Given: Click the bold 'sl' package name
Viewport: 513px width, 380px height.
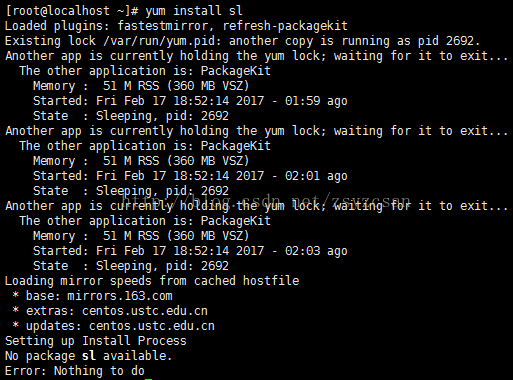Looking at the screenshot, I should (x=89, y=356).
